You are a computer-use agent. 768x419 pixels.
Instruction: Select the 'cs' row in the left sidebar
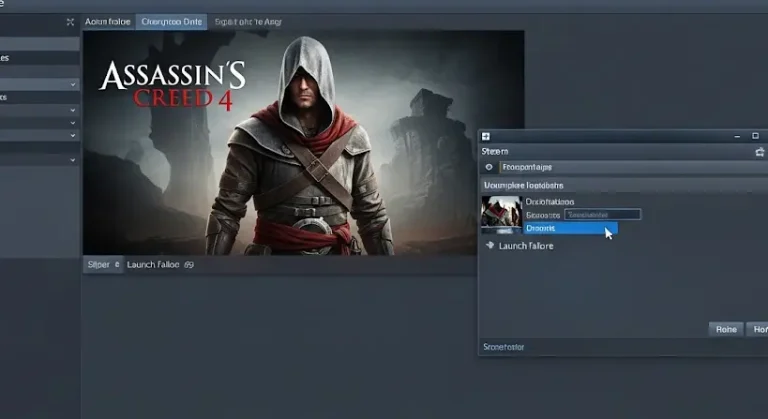pos(39,97)
